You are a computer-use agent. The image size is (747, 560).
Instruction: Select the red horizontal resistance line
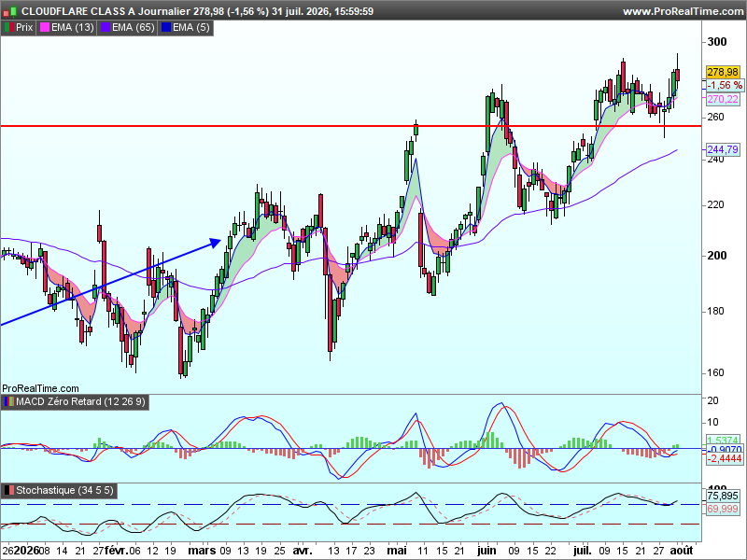[x=351, y=126]
